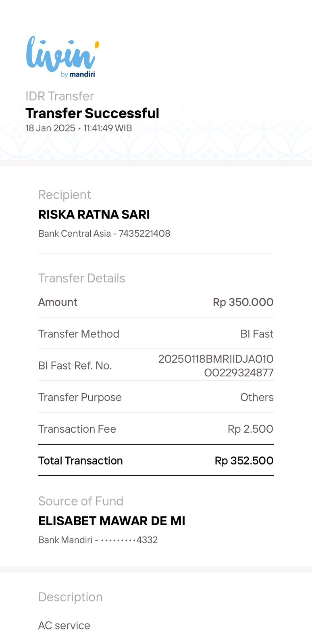The width and height of the screenshot is (312, 644).
Task: Click the Total Transaction label
Action: [80, 461]
